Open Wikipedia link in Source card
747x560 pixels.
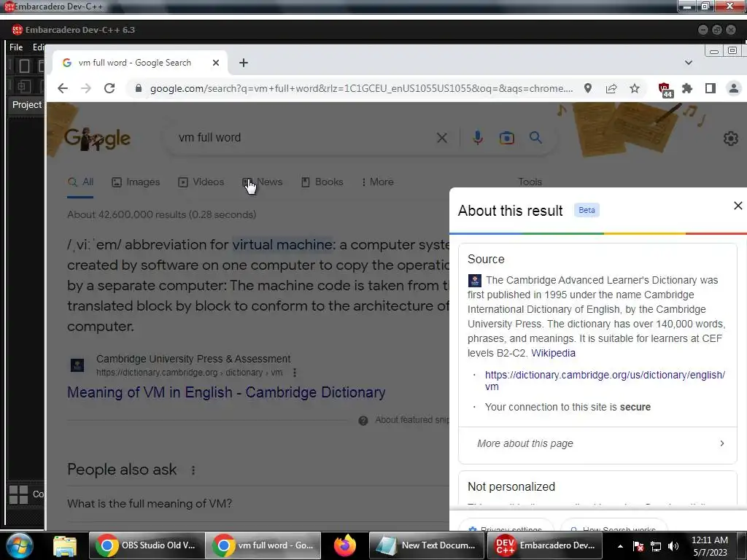point(553,354)
